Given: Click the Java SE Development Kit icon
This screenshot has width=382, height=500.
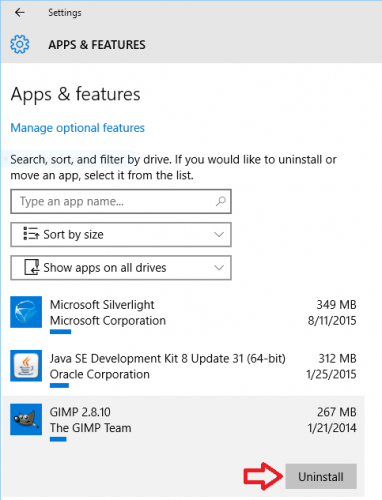Looking at the screenshot, I should [26, 366].
